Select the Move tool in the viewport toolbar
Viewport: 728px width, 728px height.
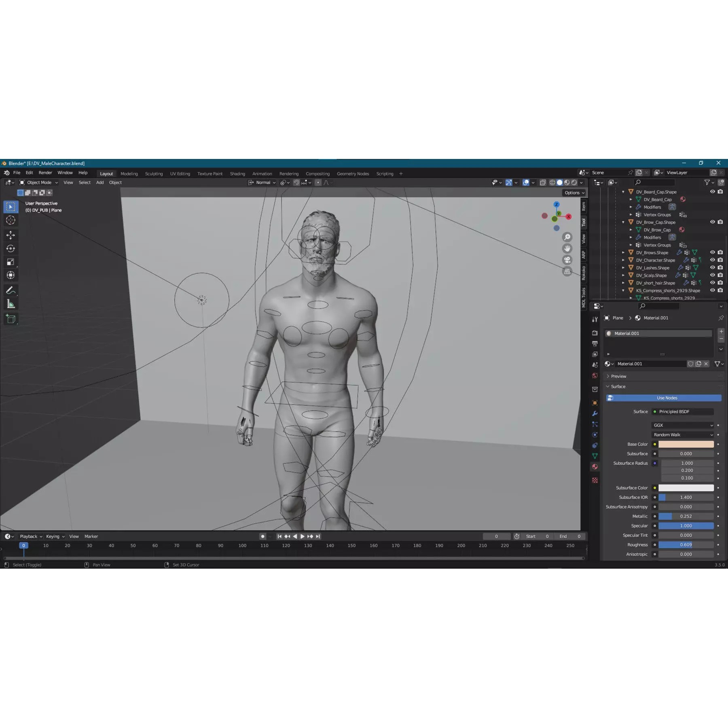pyautogui.click(x=11, y=235)
